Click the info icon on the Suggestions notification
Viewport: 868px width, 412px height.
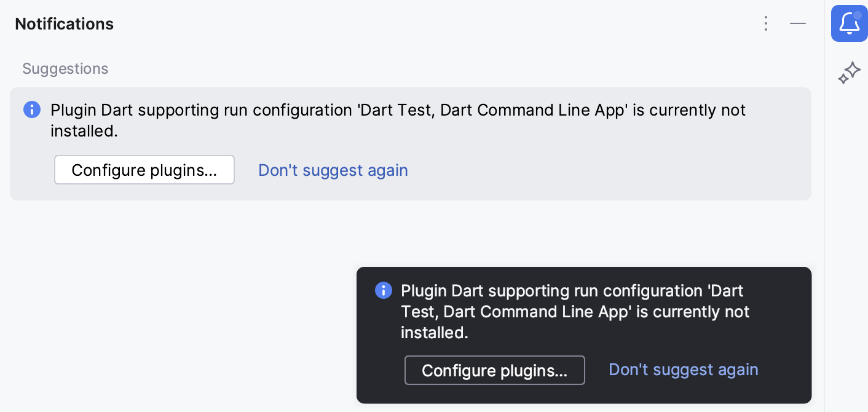(31, 109)
